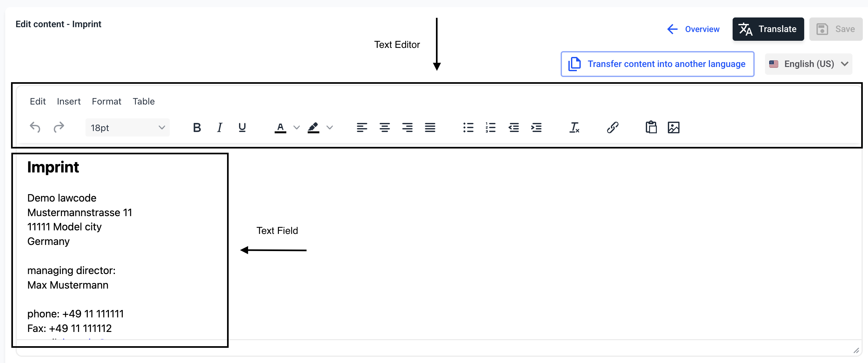Click the paste clipboard icon
Viewport: 868px width, 363px height.
click(651, 127)
